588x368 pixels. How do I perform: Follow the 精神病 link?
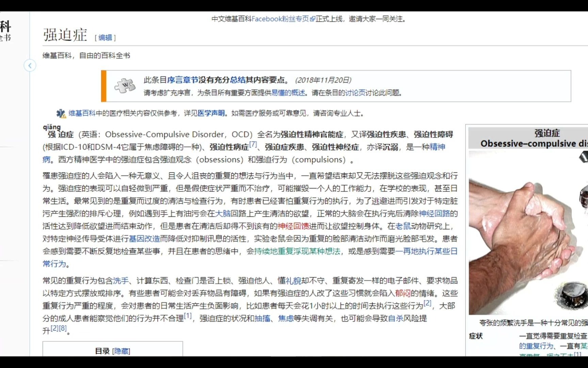click(x=437, y=147)
